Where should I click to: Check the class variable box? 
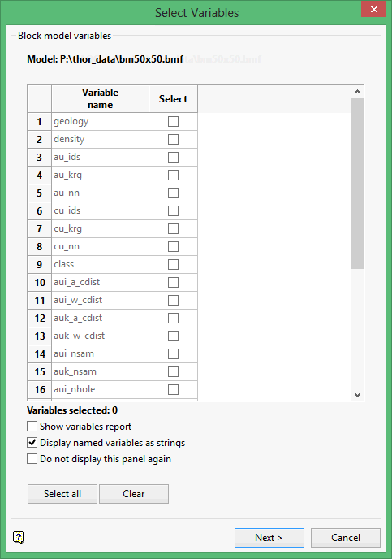pos(173,265)
